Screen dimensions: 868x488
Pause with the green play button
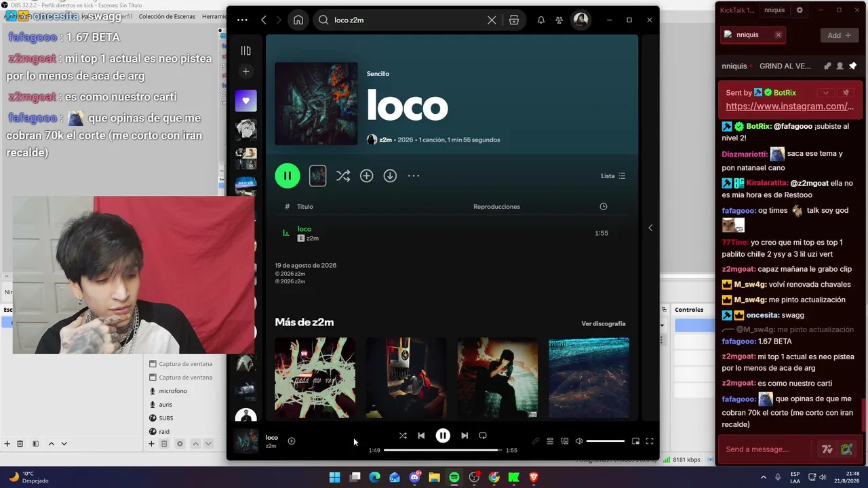288,176
